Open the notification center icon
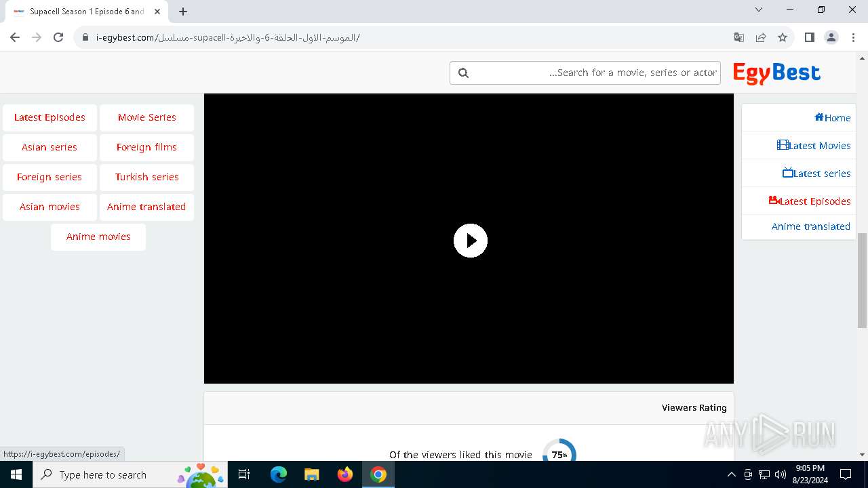This screenshot has height=488, width=868. click(x=846, y=474)
